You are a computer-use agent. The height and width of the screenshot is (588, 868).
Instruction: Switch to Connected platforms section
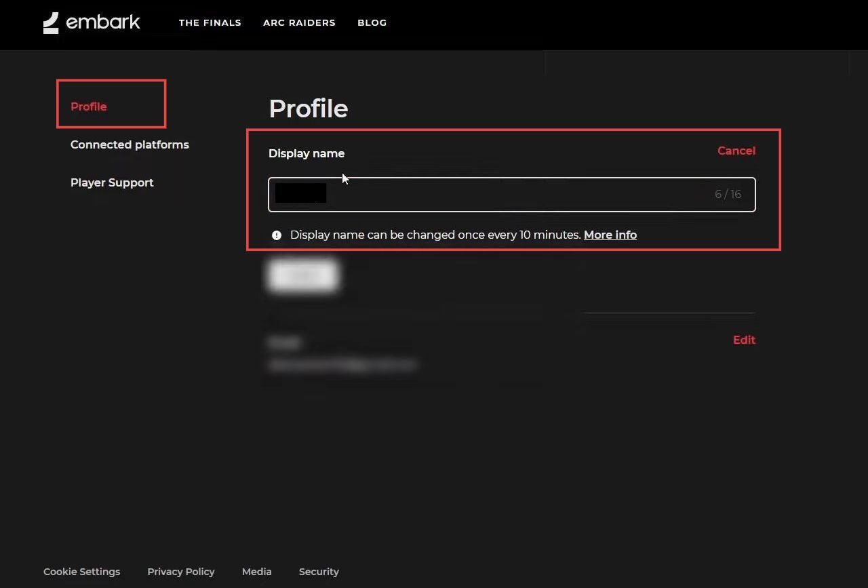(130, 144)
